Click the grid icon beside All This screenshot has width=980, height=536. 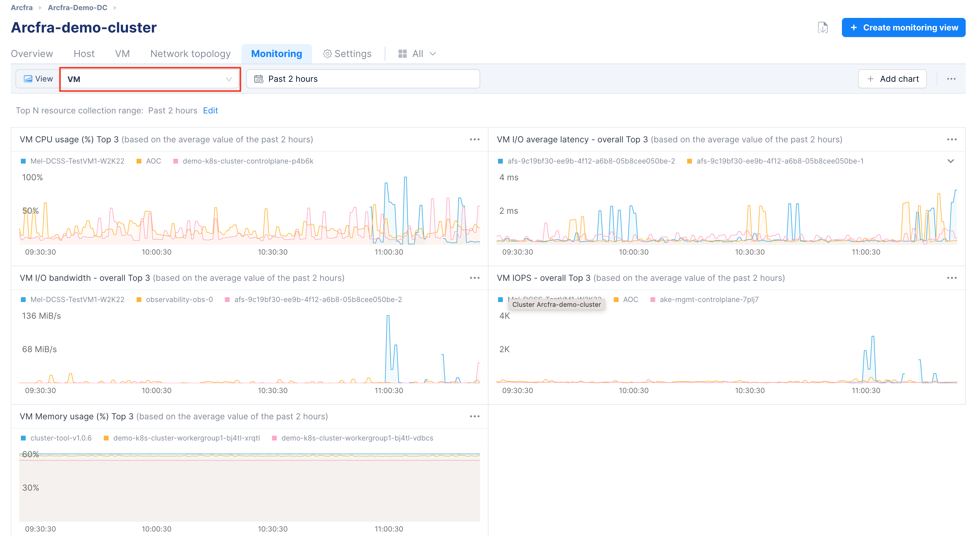coord(402,54)
